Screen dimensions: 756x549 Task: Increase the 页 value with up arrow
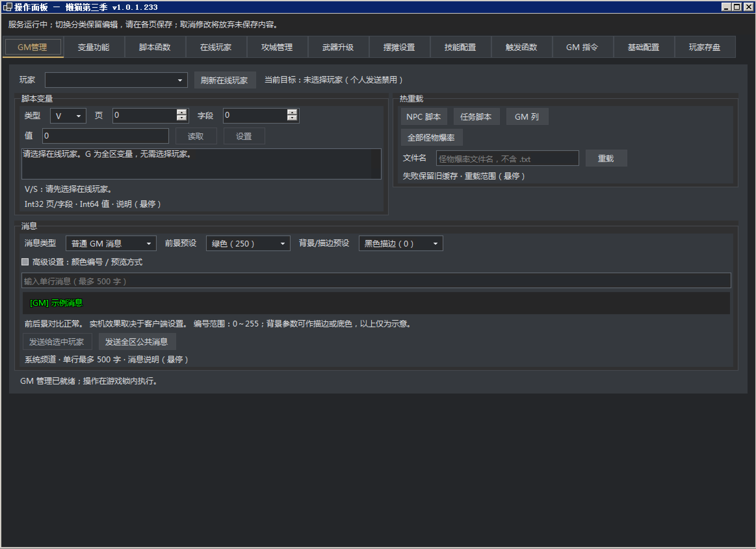[x=182, y=112]
